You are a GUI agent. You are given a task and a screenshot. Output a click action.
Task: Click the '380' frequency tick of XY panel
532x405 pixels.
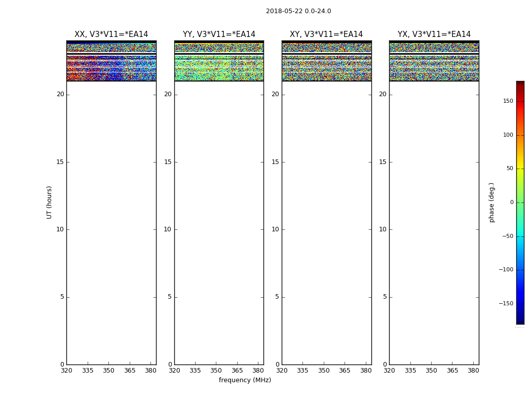point(366,371)
